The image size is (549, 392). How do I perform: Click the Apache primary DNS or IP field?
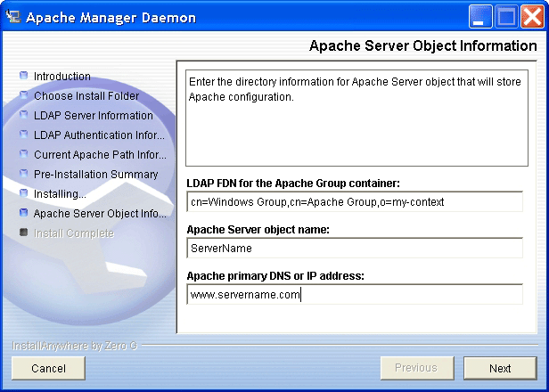click(355, 294)
